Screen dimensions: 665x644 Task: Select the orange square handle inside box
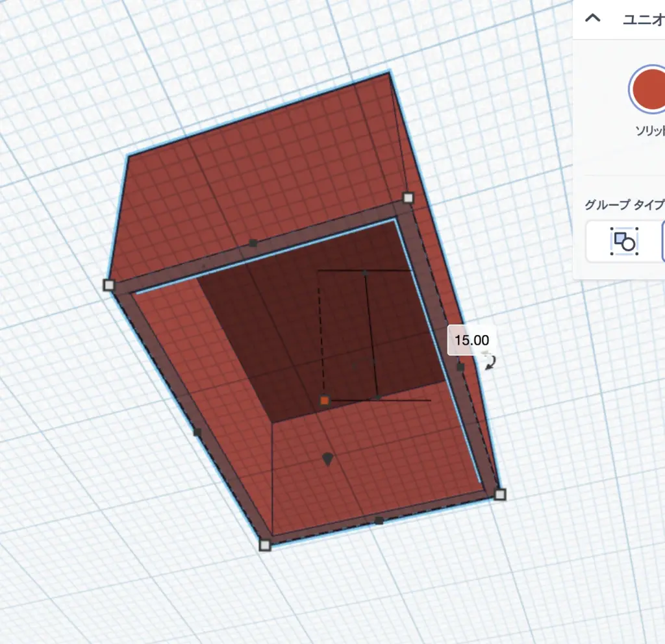coord(325,401)
